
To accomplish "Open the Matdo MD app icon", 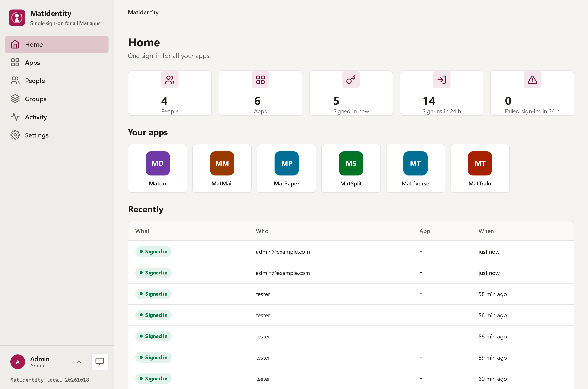I will coord(158,163).
